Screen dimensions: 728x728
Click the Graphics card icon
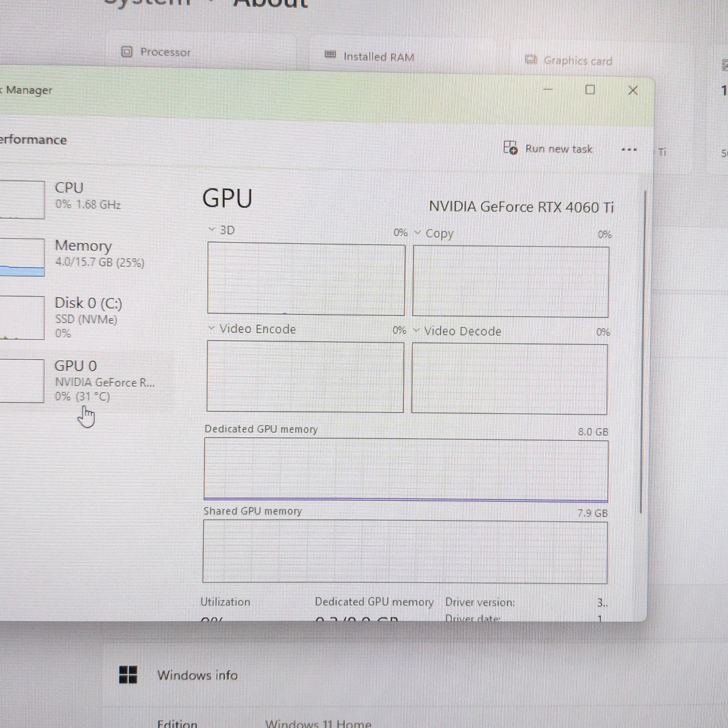531,59
